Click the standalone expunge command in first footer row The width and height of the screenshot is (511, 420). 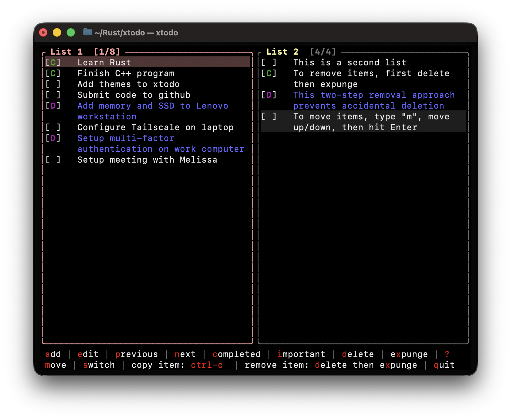[x=409, y=354]
